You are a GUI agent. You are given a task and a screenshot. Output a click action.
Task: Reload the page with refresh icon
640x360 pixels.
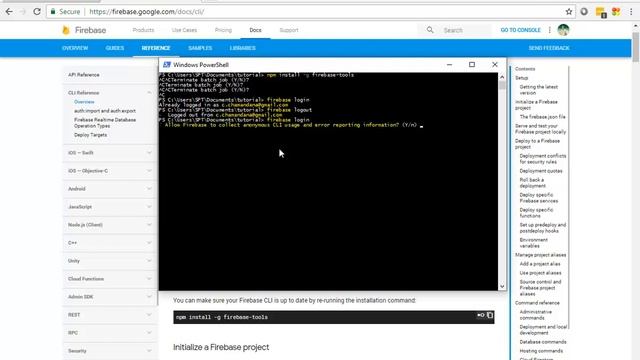pos(37,12)
